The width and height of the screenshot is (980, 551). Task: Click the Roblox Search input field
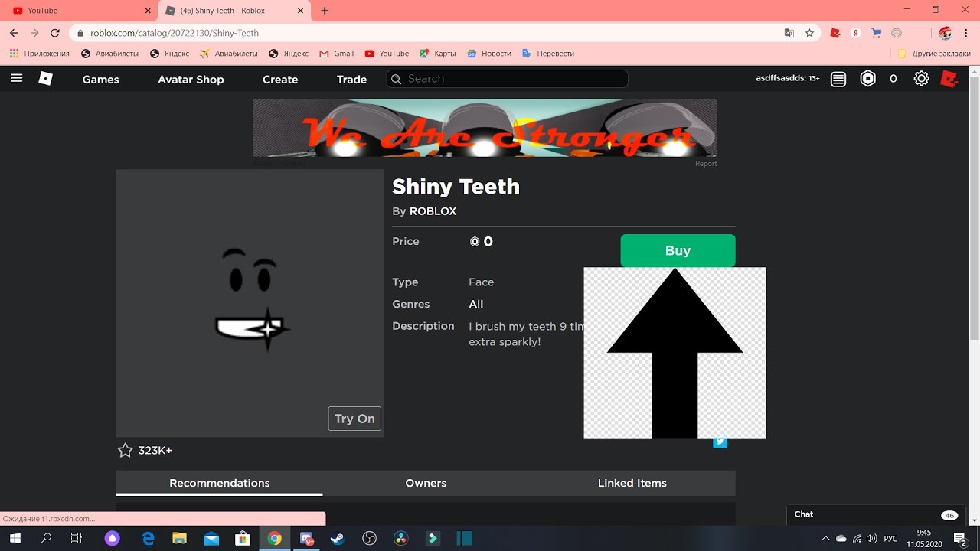click(x=507, y=79)
